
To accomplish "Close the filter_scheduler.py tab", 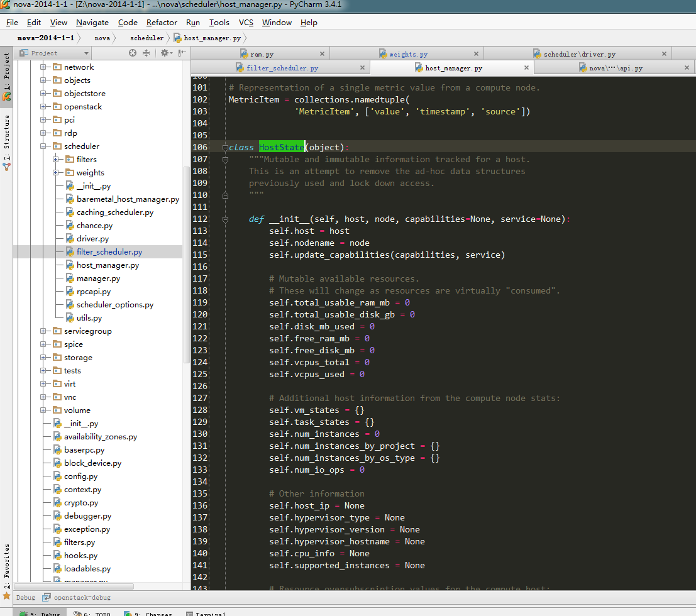I will [363, 67].
